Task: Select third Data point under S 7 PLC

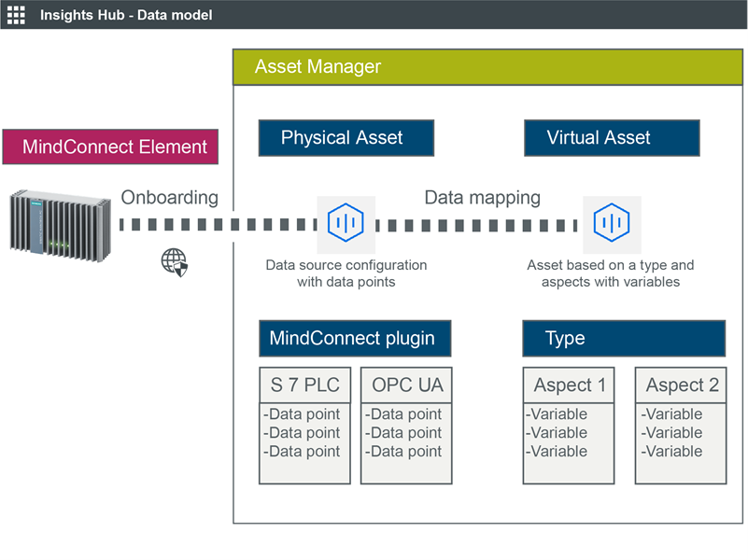Action: 302,452
